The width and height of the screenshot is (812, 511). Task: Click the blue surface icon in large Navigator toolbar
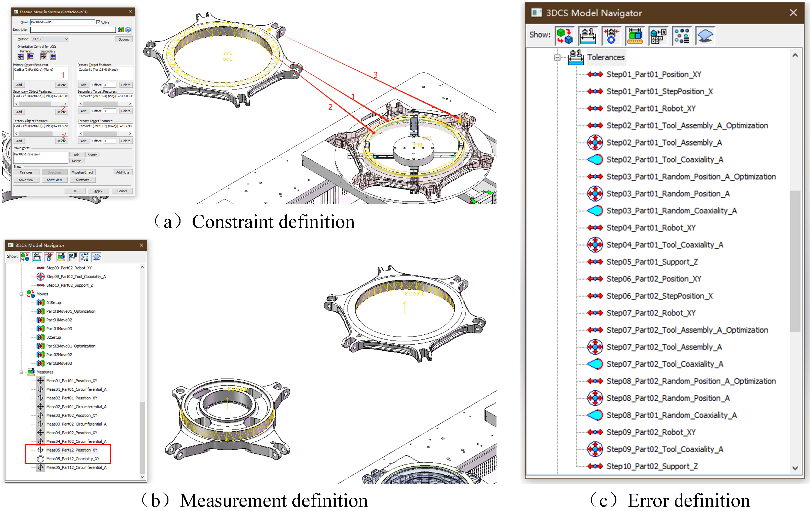coord(705,36)
